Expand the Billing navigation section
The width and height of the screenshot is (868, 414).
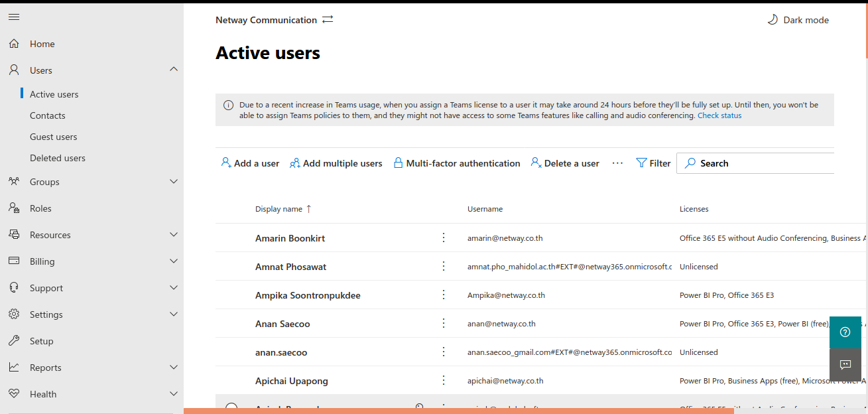(x=174, y=261)
